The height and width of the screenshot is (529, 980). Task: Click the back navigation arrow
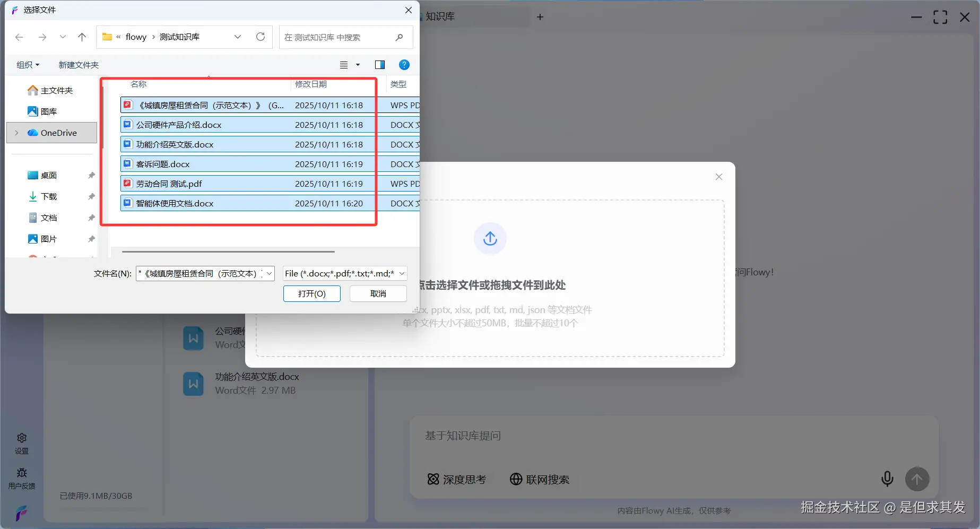(19, 37)
